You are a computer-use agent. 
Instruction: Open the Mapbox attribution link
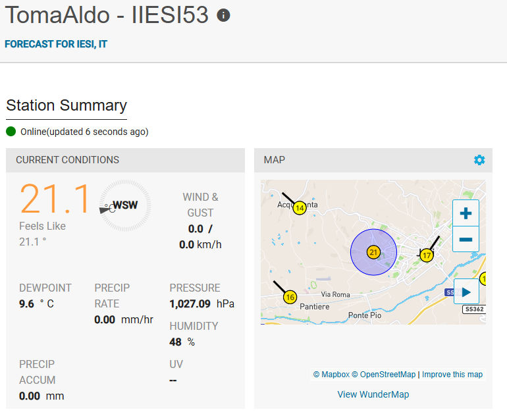pyautogui.click(x=331, y=375)
